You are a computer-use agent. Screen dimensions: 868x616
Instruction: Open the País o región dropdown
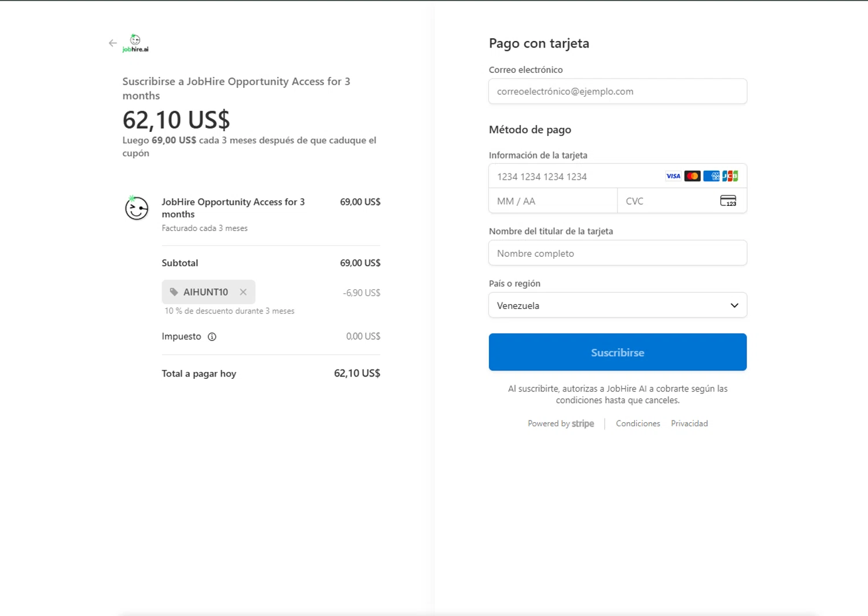(x=617, y=305)
